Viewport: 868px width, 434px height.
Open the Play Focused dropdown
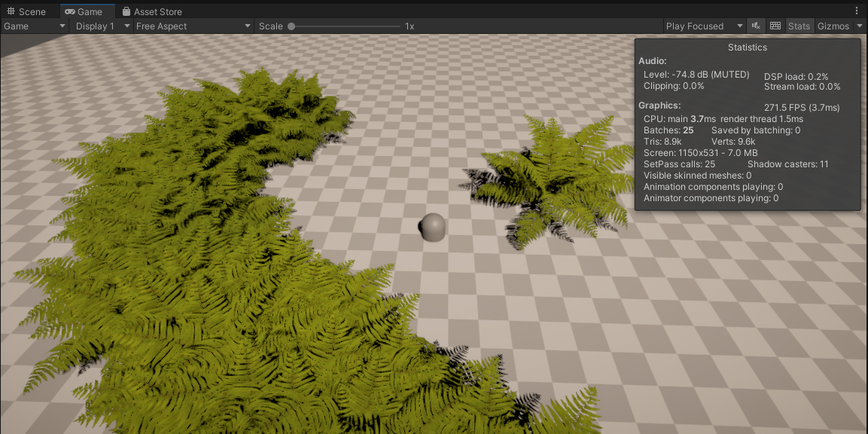click(705, 26)
